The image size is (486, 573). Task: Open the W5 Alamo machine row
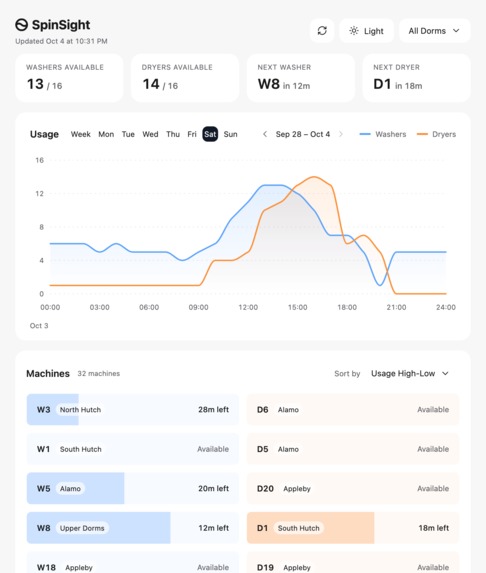(x=133, y=488)
